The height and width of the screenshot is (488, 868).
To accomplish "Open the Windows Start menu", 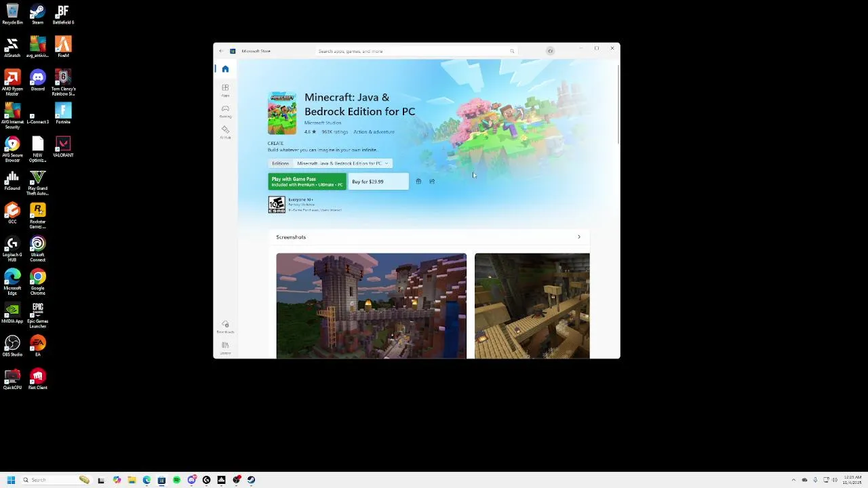I will [11, 480].
